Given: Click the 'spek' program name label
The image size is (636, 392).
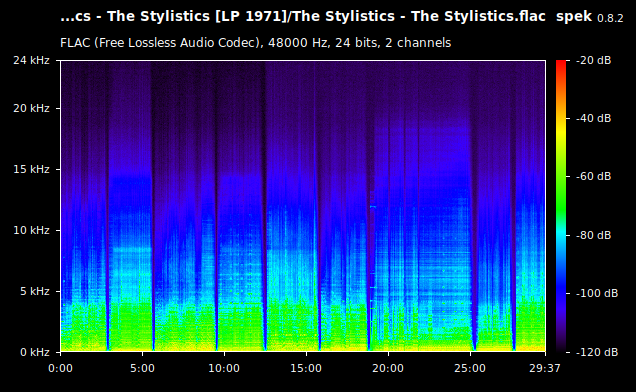Looking at the screenshot, I should coord(574,17).
